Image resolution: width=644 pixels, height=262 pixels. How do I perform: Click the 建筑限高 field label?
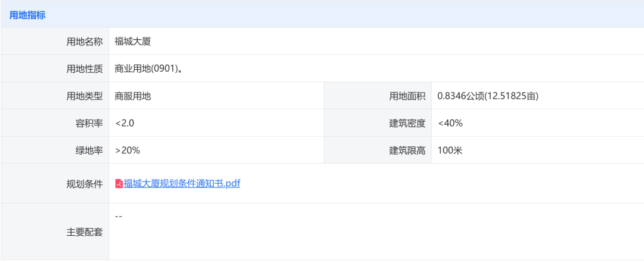tap(407, 150)
